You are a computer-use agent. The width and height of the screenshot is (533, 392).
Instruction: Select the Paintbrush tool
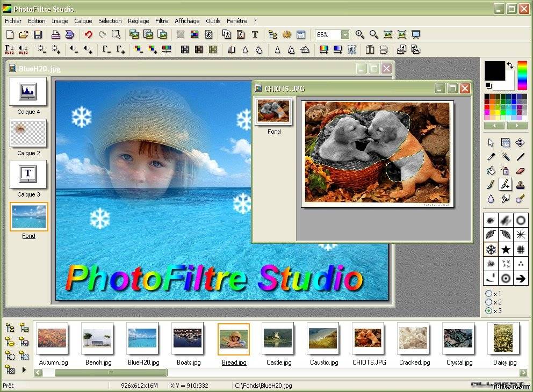click(x=491, y=185)
